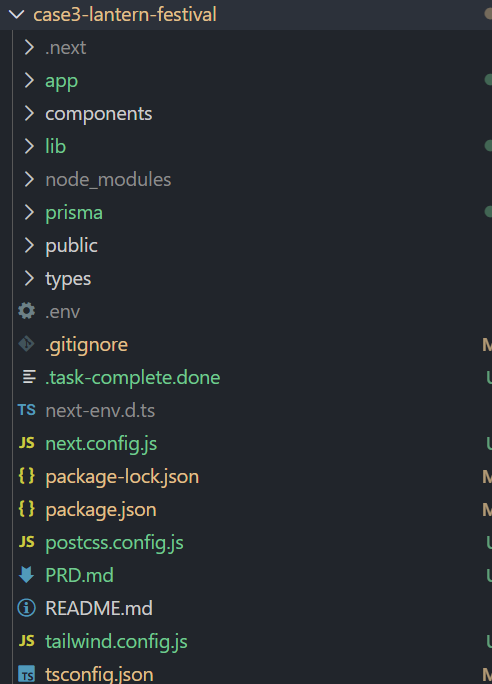Screen dimensions: 492x684
Task: Click the JS icon beside next.config.js
Action: tap(27, 443)
